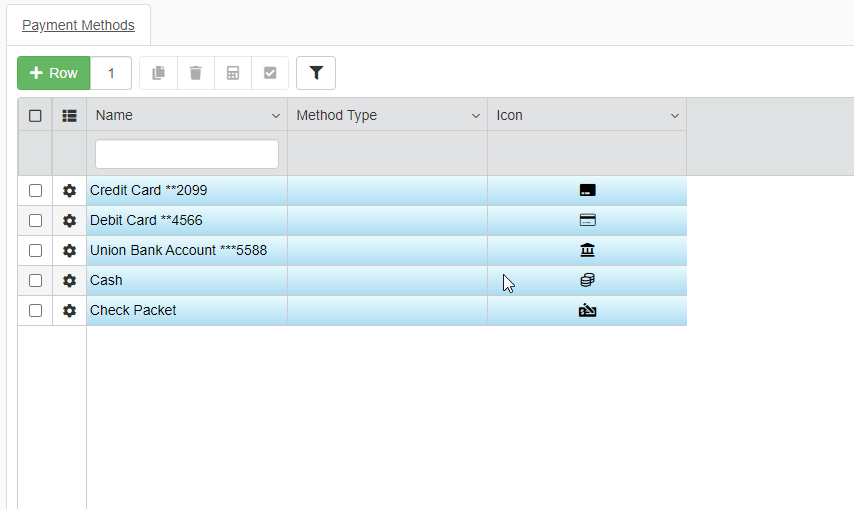Click the trash delete icon in toolbar
Screen dimensions: 854x509
tap(195, 73)
